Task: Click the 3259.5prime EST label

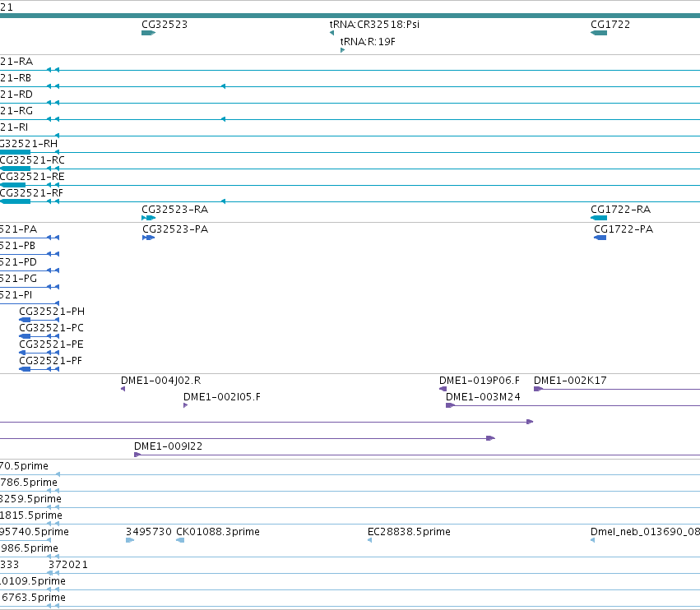Action: point(30,499)
